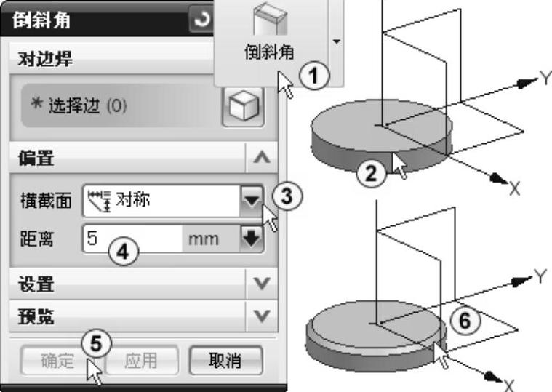
Task: Click the 应用 button
Action: coord(141,361)
